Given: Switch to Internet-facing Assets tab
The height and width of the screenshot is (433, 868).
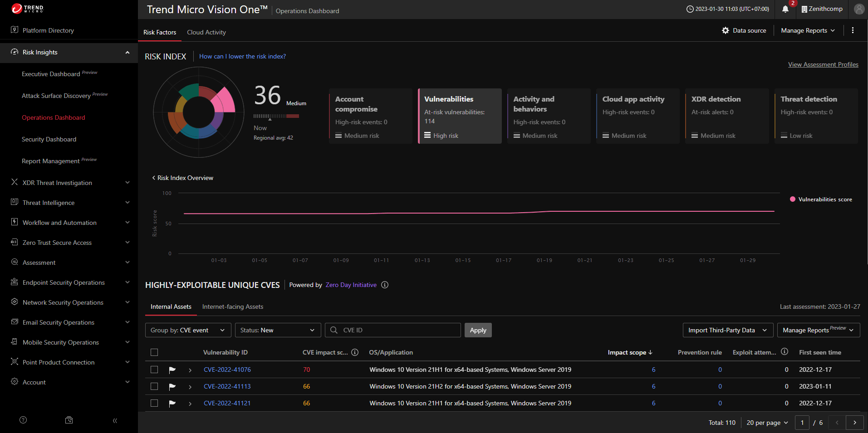Looking at the screenshot, I should tap(233, 307).
